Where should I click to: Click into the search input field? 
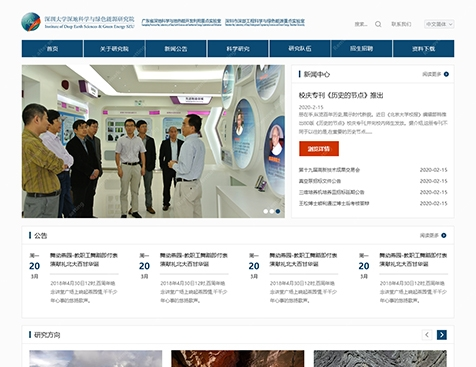click(361, 24)
